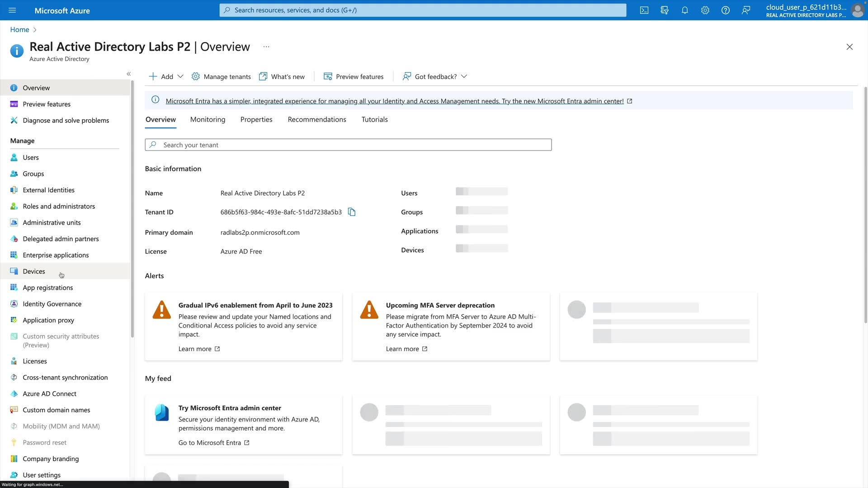The image size is (868, 488).
Task: Expand the Add dropdown
Action: click(166, 76)
